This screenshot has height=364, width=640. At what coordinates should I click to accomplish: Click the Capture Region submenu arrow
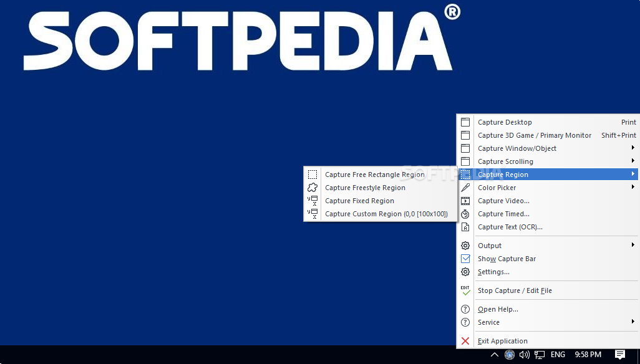[633, 174]
